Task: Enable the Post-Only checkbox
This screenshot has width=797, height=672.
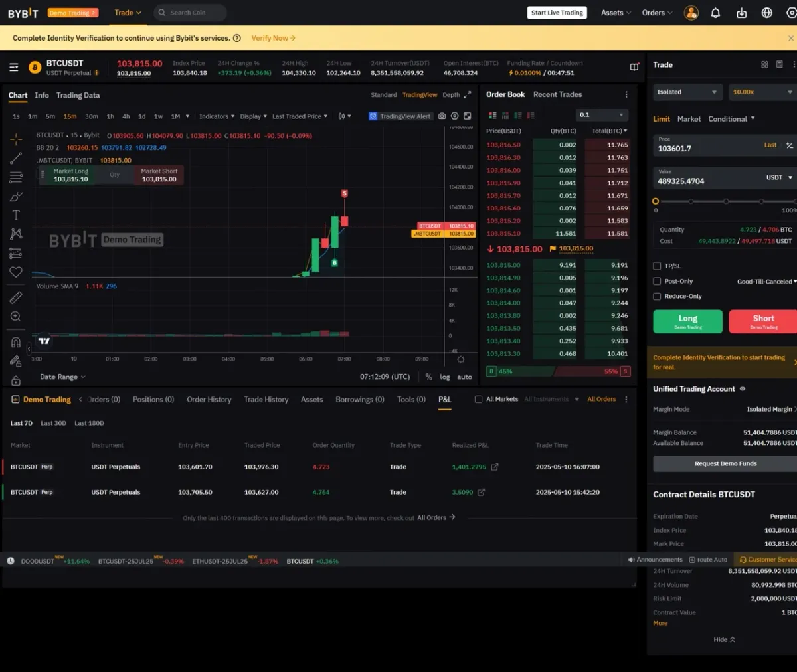Action: click(x=657, y=281)
